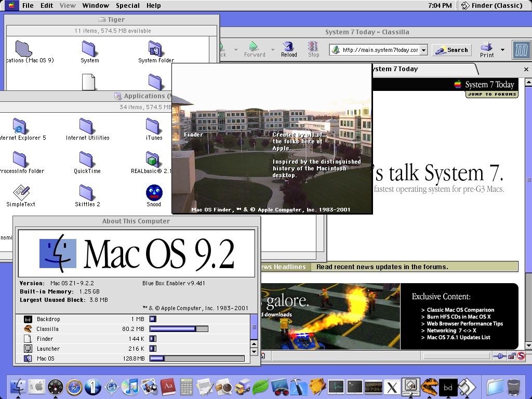Open the Dictionary Aa book in dock
Viewport: 532px width, 399px height.
pos(168,387)
